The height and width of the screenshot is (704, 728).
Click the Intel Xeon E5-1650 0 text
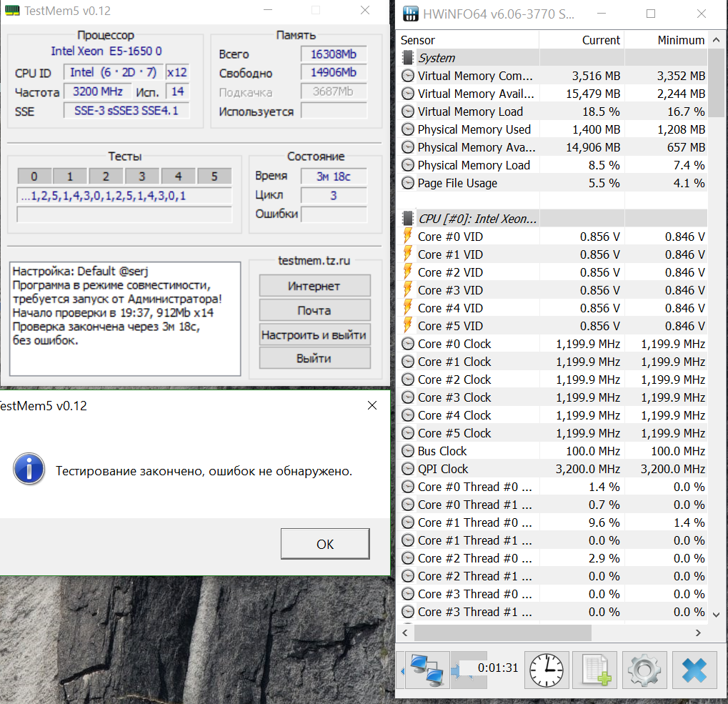[106, 51]
